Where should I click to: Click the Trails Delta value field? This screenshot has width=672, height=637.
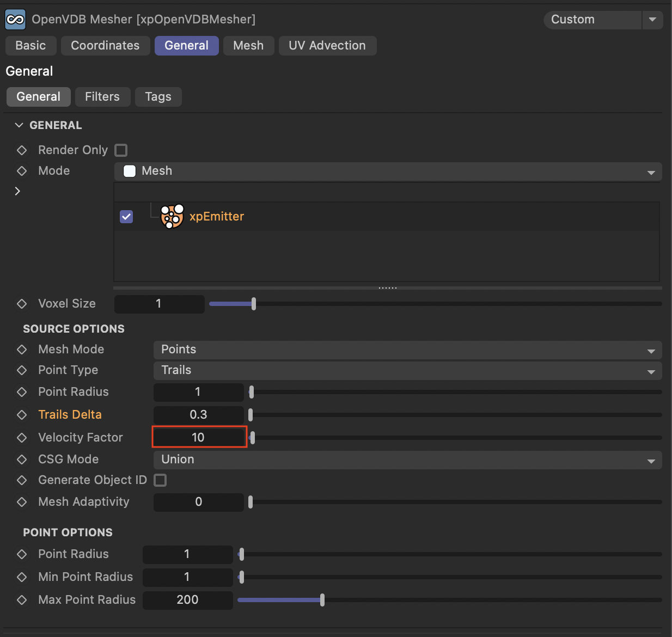point(198,415)
